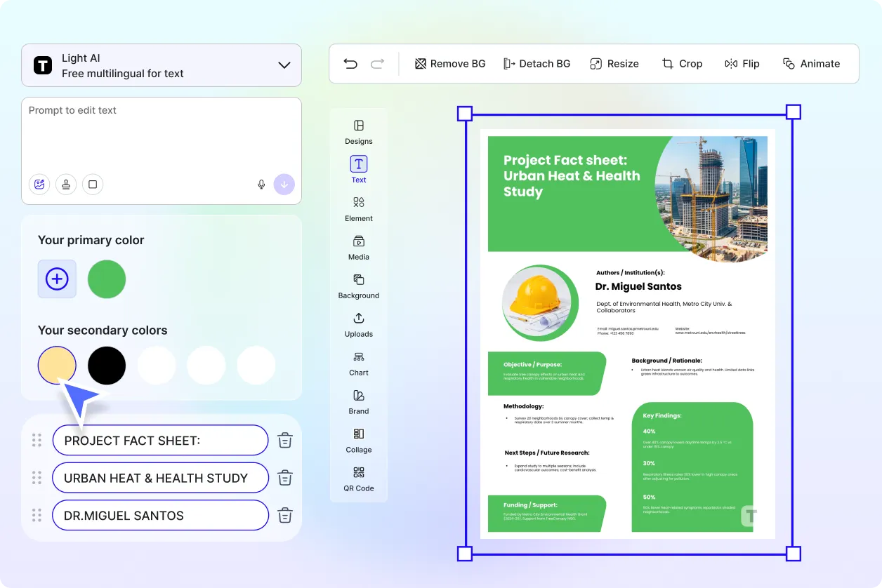Click the Authors / Institution(s) label
Viewport: 882px width, 588px height.
click(631, 273)
